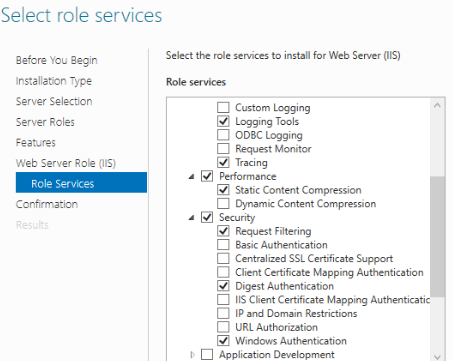Switch to Server Selection step
Screen dimensions: 453x361
[54, 101]
